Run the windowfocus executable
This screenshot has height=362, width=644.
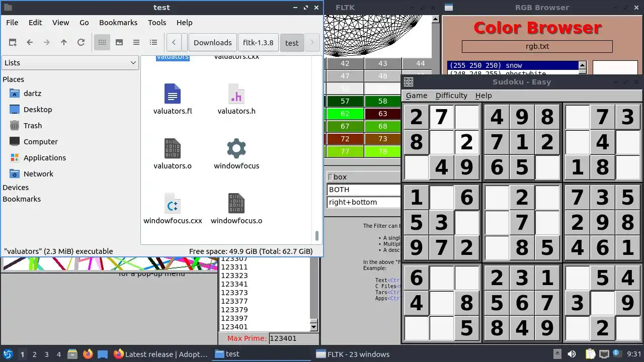(x=236, y=154)
